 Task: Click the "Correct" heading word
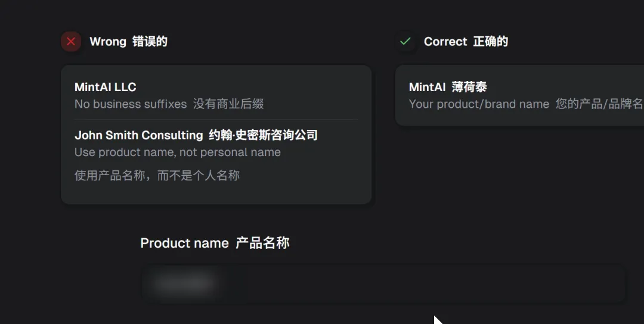(445, 42)
